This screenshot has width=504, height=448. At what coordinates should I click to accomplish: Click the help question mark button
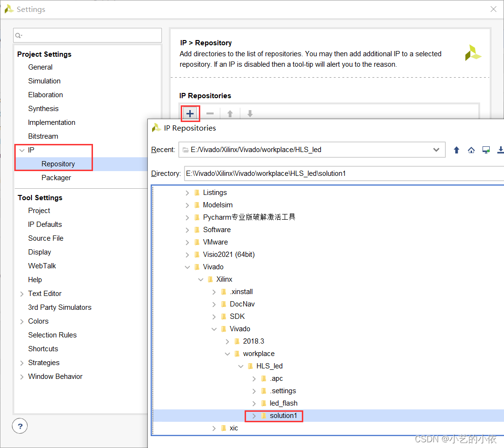click(x=20, y=426)
